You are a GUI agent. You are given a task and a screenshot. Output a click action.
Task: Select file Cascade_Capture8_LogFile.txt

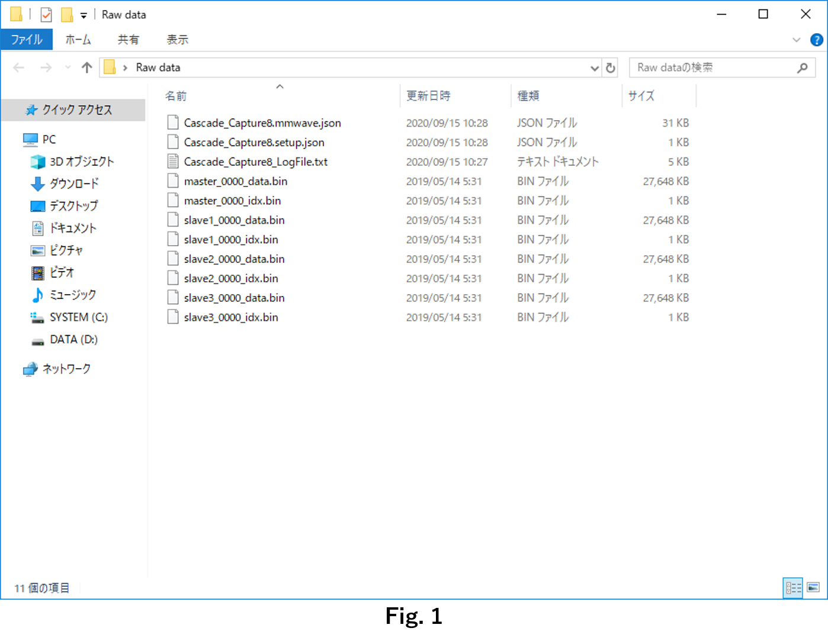[256, 162]
